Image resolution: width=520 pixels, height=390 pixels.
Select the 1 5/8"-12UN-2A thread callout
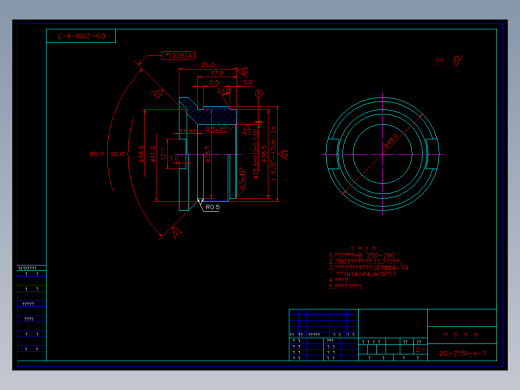coord(273,154)
